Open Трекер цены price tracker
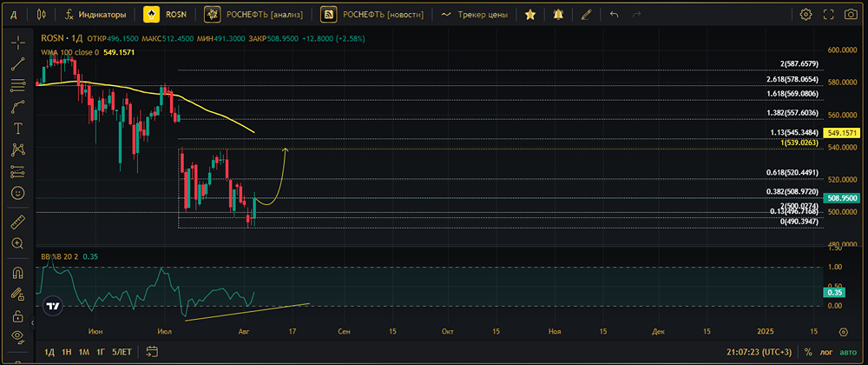The height and width of the screenshot is (365, 868). (x=475, y=15)
